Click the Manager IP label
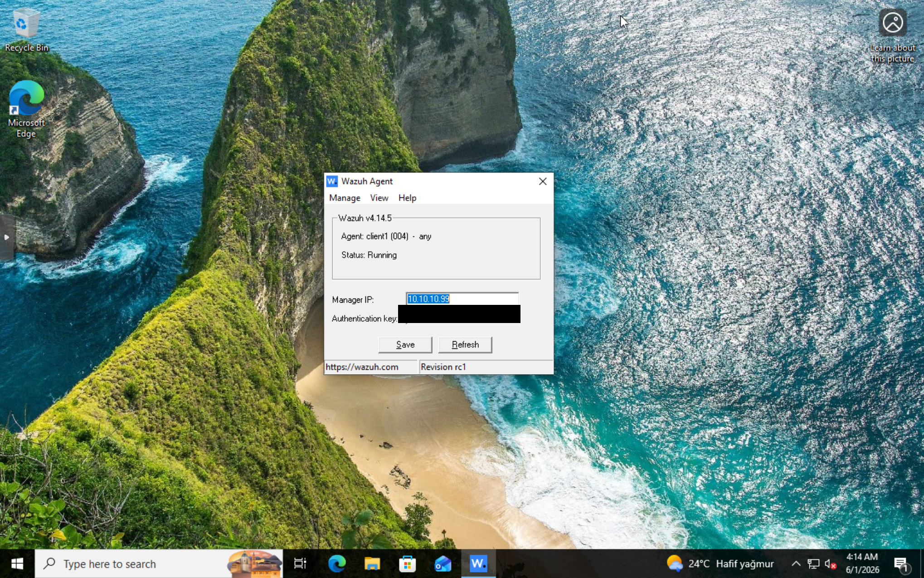Image resolution: width=924 pixels, height=578 pixels. click(353, 300)
